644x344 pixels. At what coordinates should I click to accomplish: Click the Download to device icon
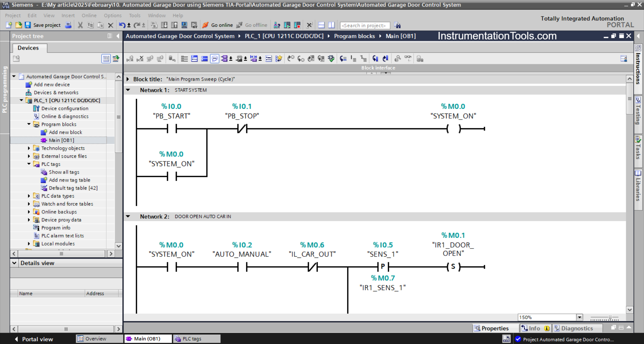[164, 25]
